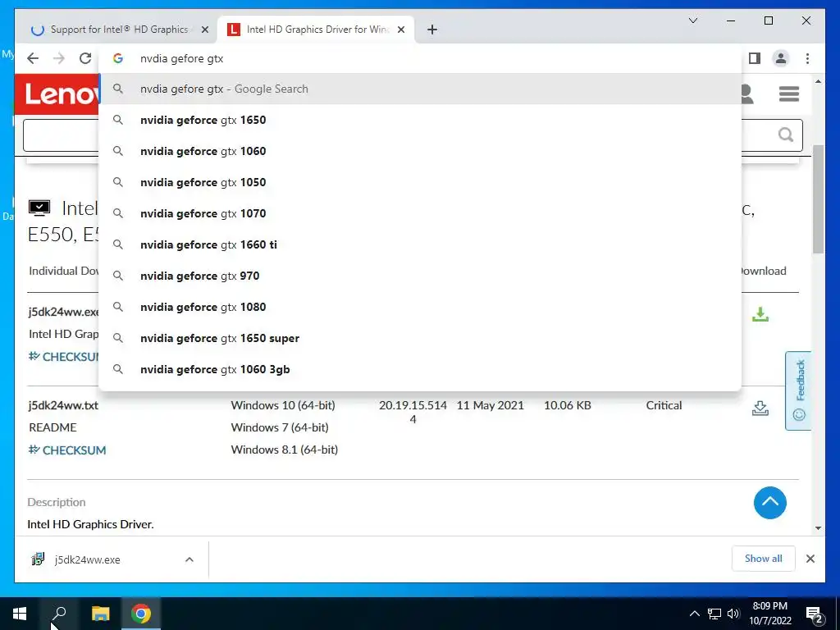This screenshot has width=840, height=630.
Task: Click into the address bar text
Action: 181,58
